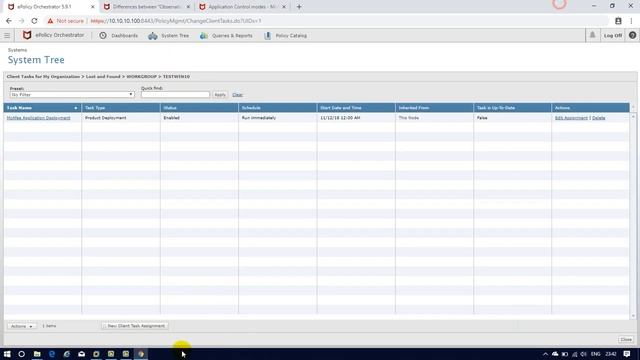Click the taskbar clock 23:42
640x360 pixels.
(x=611, y=354)
